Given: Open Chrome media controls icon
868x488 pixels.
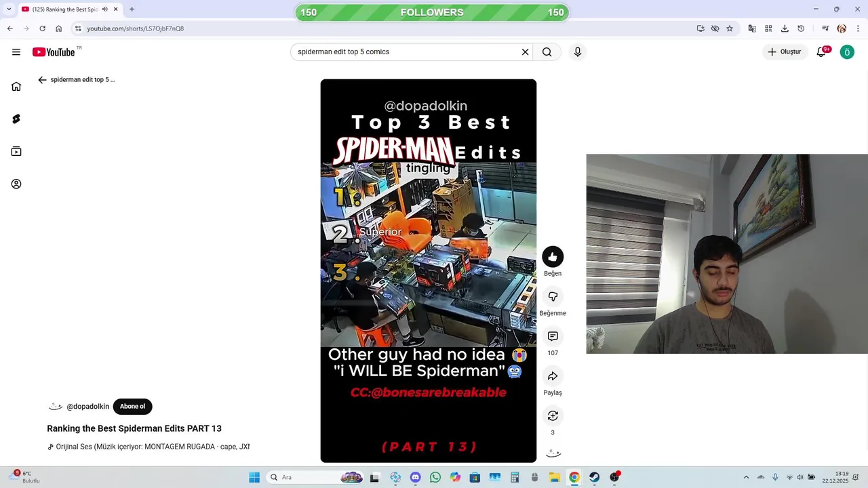Looking at the screenshot, I should (x=825, y=28).
